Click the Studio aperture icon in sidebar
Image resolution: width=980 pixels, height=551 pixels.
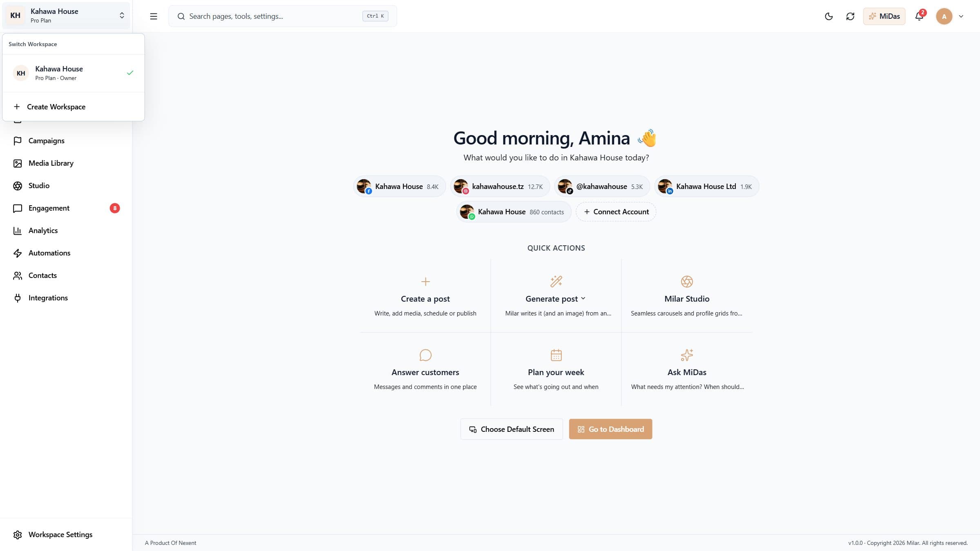point(18,186)
